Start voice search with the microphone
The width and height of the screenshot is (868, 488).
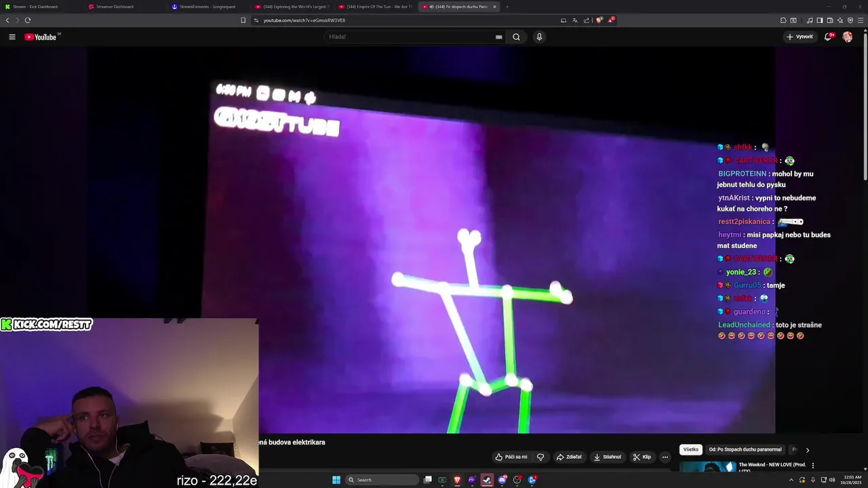point(539,37)
